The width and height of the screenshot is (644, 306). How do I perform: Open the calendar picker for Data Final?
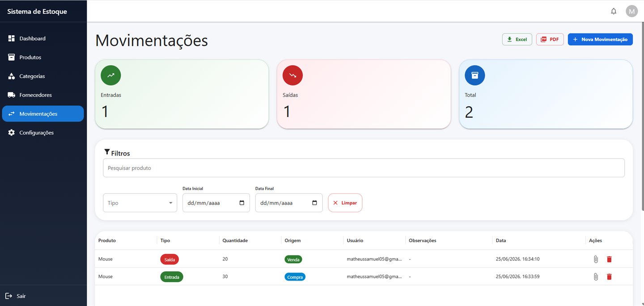(x=314, y=203)
